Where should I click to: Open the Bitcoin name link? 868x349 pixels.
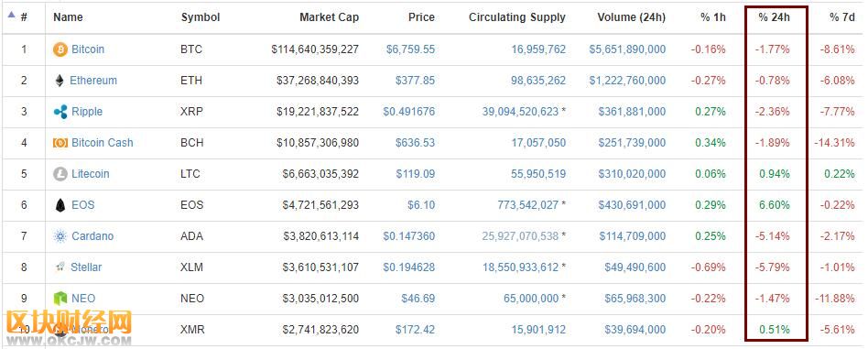[88, 49]
